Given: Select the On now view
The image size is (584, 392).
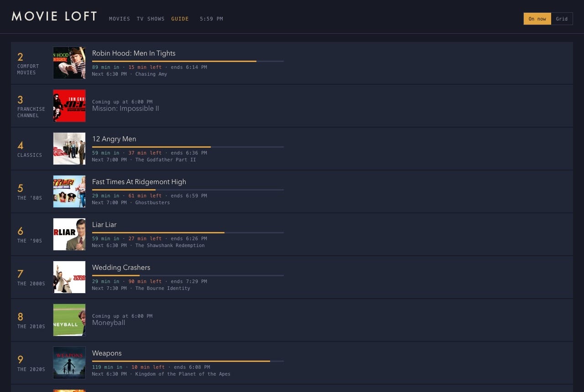Looking at the screenshot, I should pyautogui.click(x=537, y=19).
